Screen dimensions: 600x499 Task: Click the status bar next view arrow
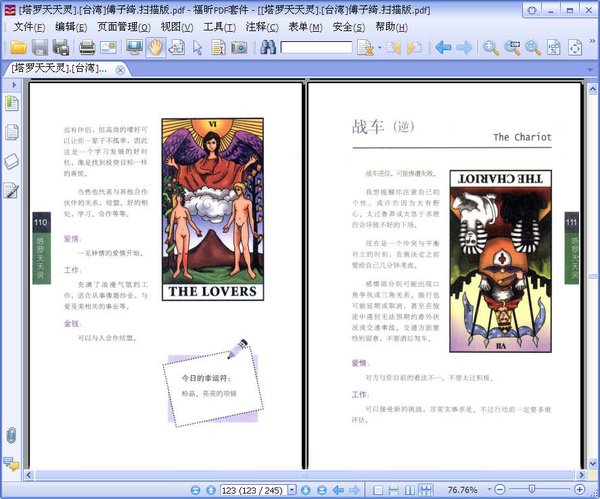355,490
